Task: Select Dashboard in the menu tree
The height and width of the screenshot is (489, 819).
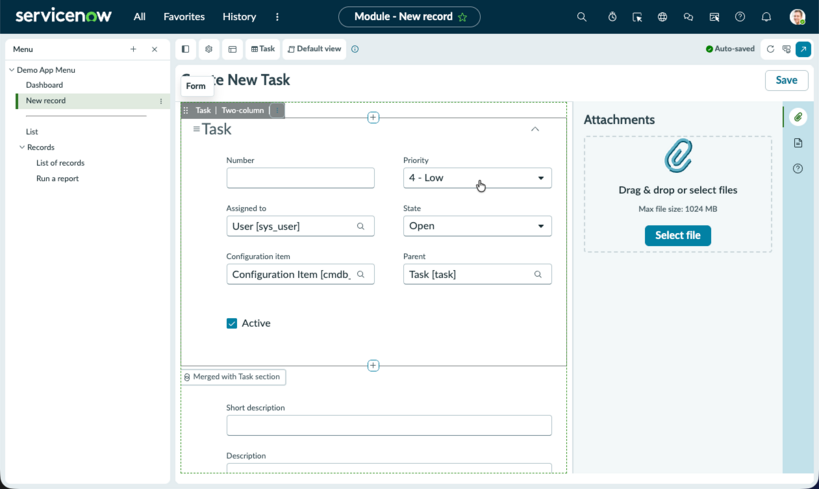Action: coord(44,85)
